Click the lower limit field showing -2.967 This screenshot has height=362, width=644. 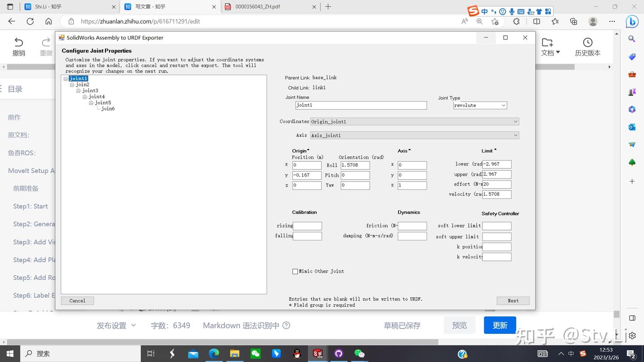tap(497, 164)
